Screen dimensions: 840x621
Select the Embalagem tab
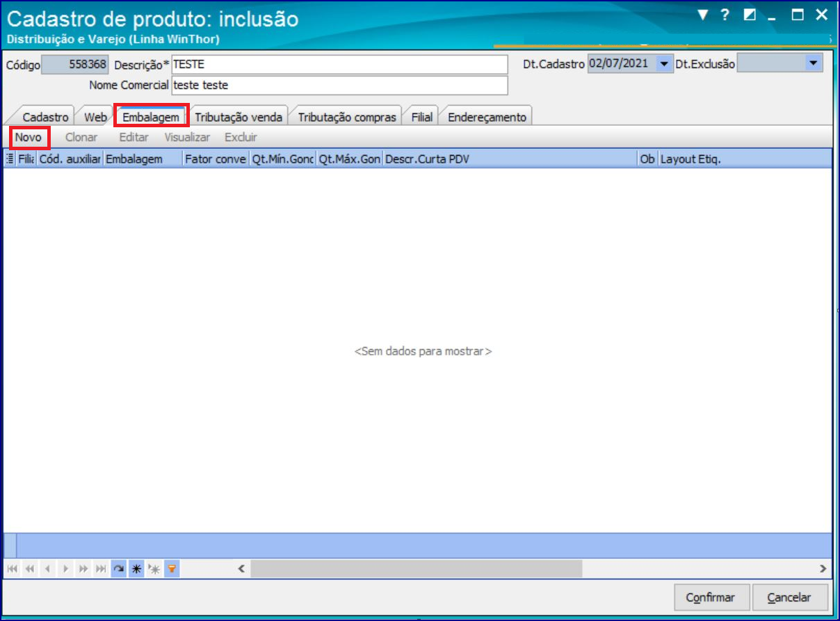[151, 118]
